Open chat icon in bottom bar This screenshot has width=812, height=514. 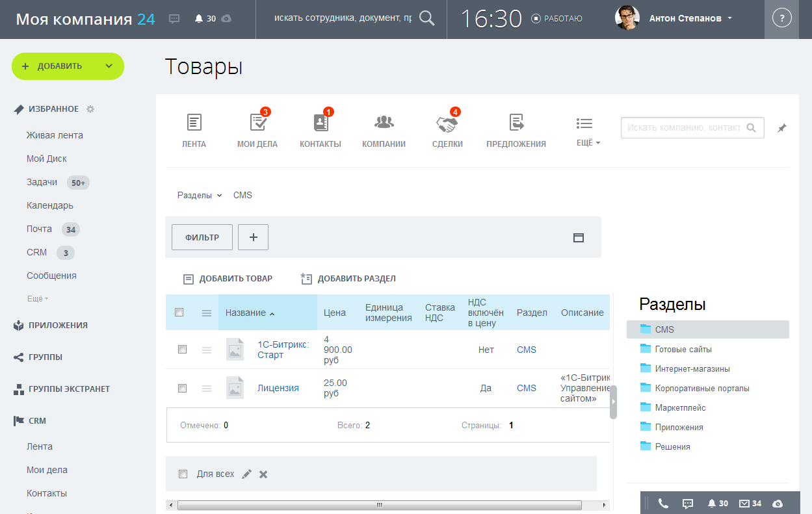[x=688, y=503]
